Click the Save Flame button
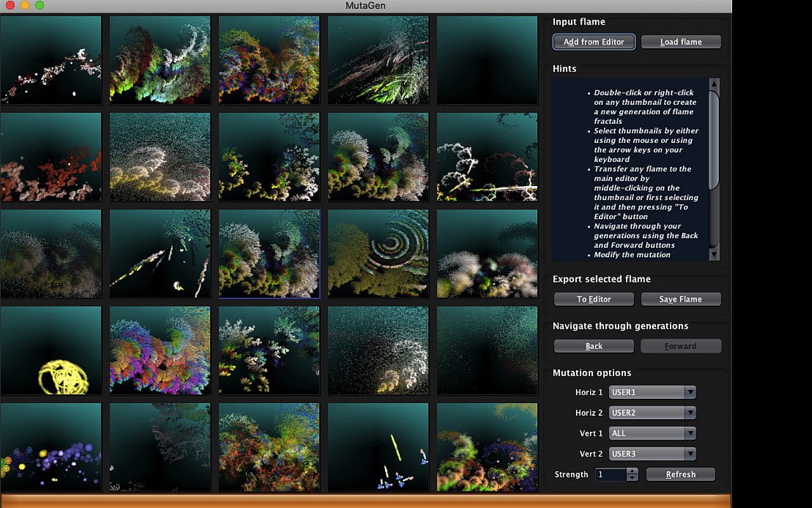The height and width of the screenshot is (508, 812). coord(681,299)
